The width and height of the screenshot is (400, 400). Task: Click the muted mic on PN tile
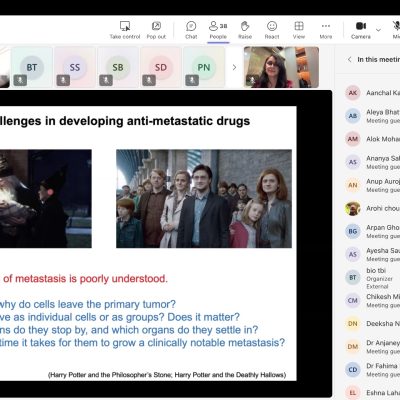192,80
